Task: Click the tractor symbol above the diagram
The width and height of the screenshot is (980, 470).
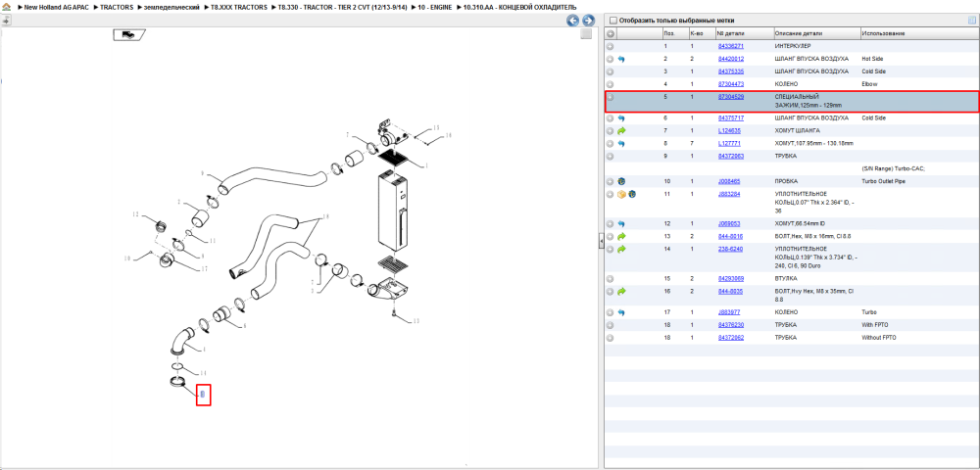Action: (x=128, y=34)
